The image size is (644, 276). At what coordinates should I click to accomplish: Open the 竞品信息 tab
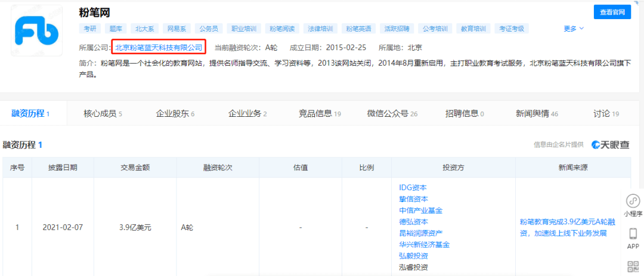point(320,113)
